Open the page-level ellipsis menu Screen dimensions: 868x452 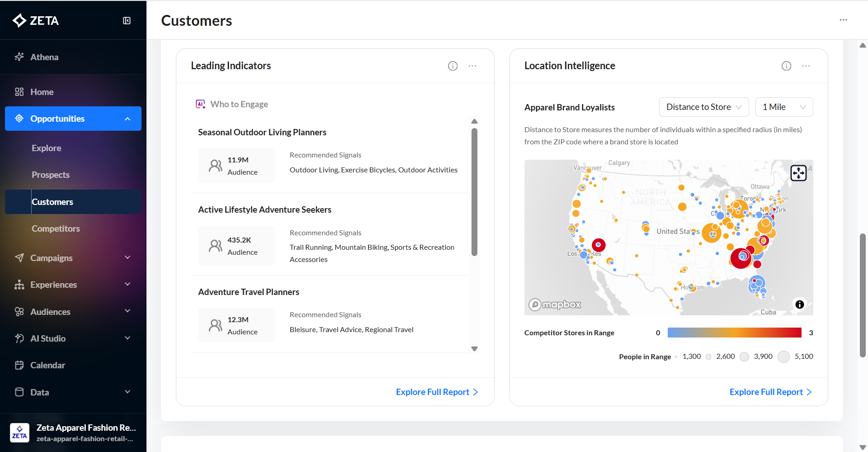(x=843, y=20)
